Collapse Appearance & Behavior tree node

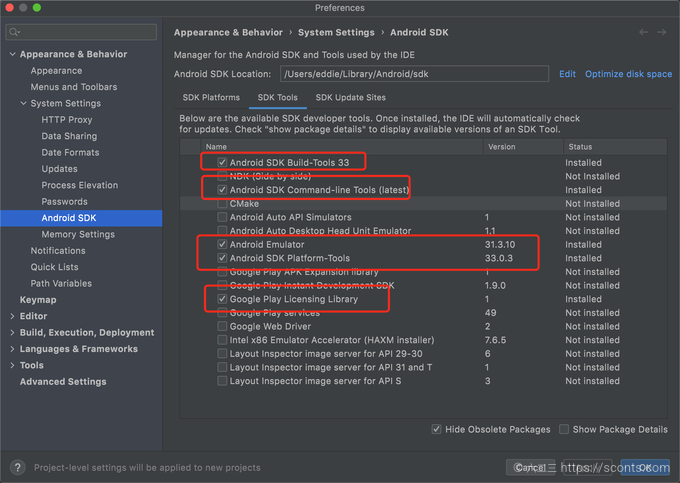(x=13, y=54)
